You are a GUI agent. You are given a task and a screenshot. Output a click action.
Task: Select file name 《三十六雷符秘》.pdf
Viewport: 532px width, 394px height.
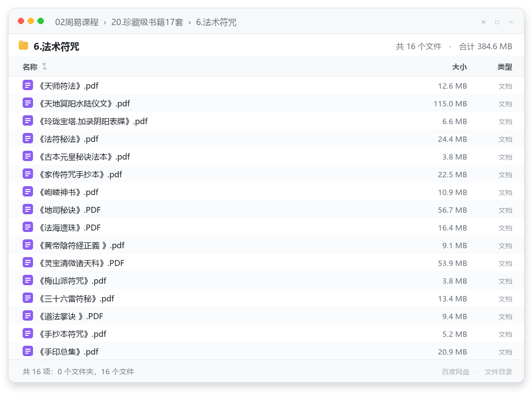point(77,298)
